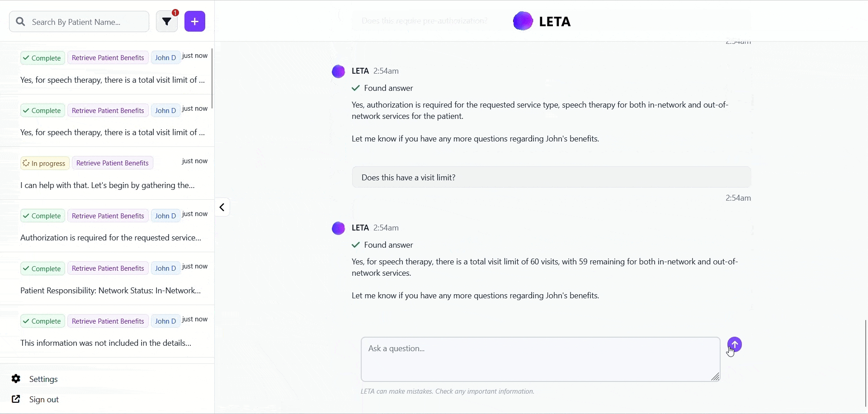Screen dimensions: 868x414
Task: Collapse the sidebar with the chevron arrow
Action: [222, 207]
